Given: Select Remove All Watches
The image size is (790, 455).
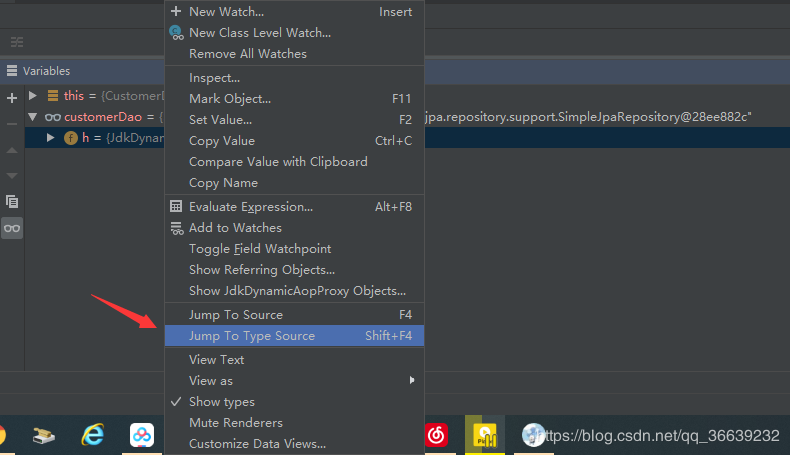Looking at the screenshot, I should click(x=294, y=54).
